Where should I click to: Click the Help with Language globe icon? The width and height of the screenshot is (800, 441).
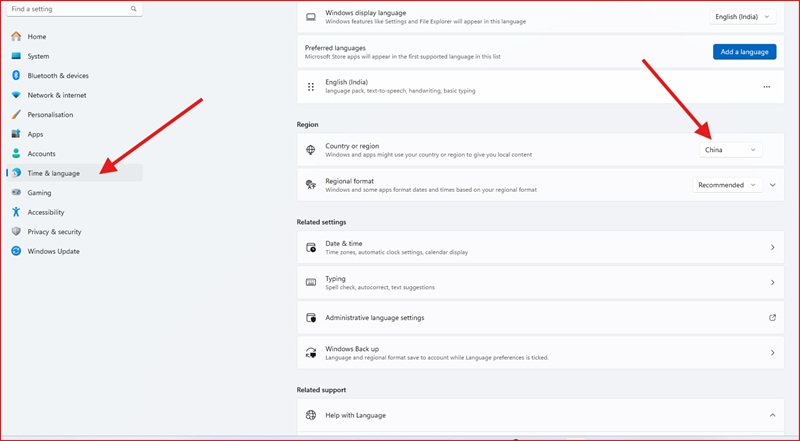311,415
